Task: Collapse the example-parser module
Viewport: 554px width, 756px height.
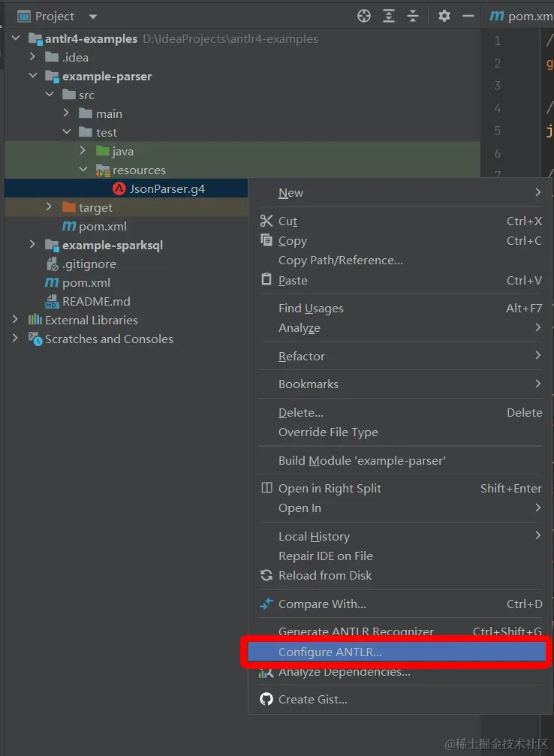Action: point(33,75)
